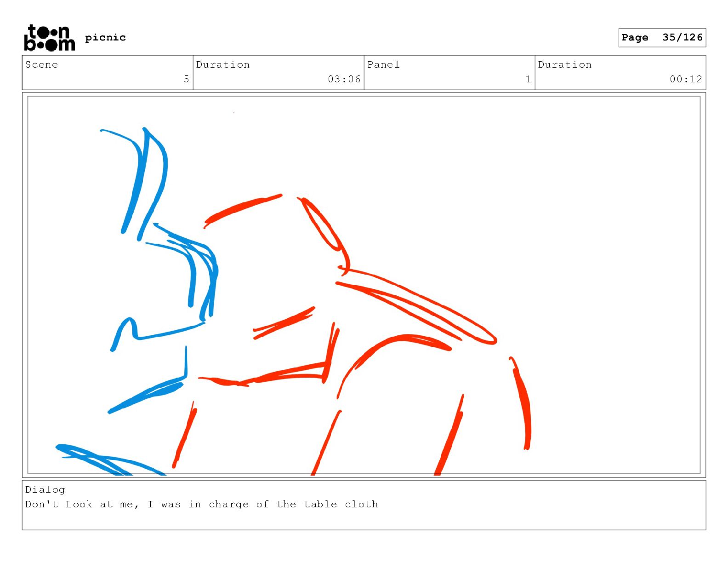Click the 'Dialog' label

point(45,489)
